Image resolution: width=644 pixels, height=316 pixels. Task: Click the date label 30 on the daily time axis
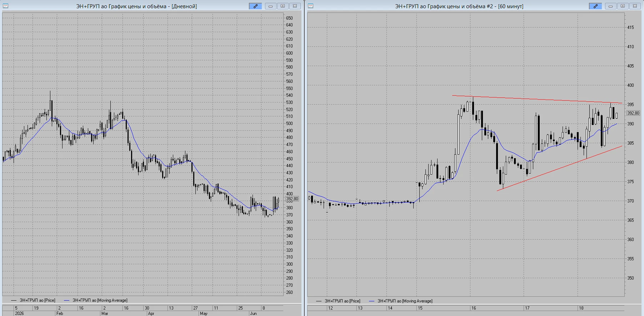pyautogui.click(x=147, y=308)
